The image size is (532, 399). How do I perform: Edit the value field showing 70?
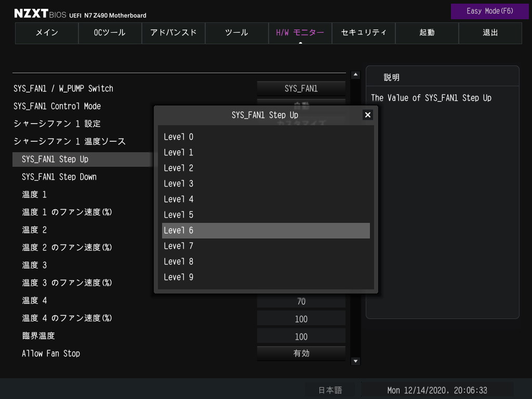coord(301,301)
